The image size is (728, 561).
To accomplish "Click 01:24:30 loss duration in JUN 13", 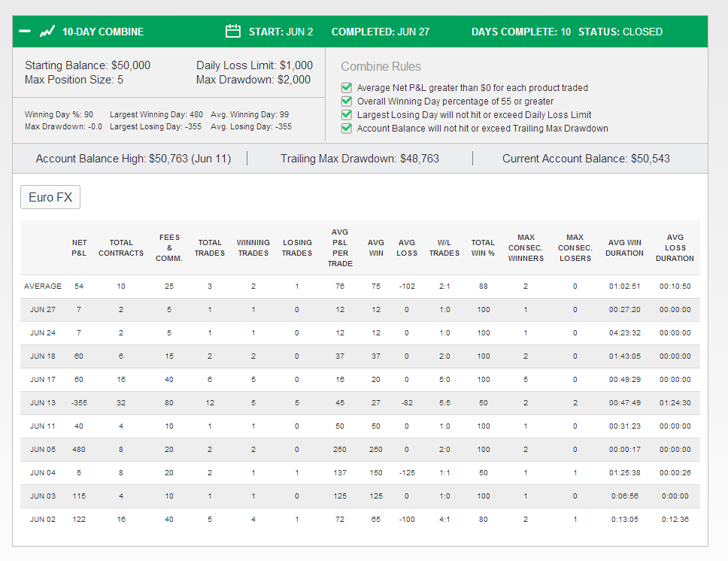I will click(x=675, y=402).
